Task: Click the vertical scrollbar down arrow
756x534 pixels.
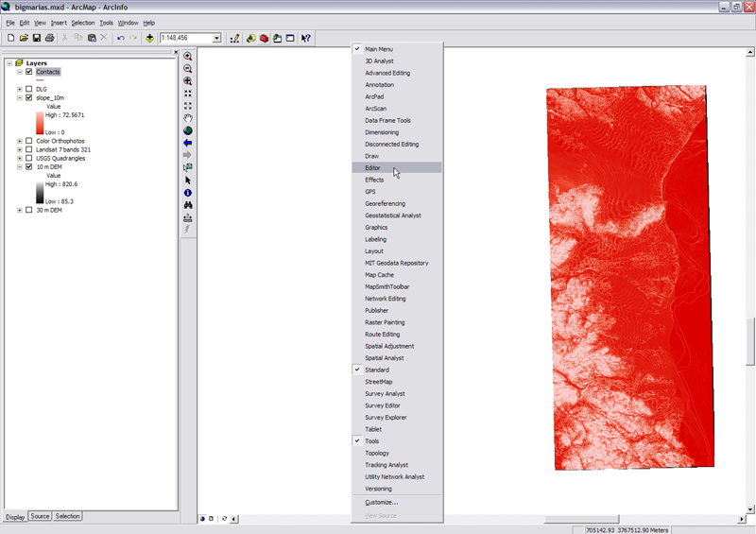Action: (750, 508)
